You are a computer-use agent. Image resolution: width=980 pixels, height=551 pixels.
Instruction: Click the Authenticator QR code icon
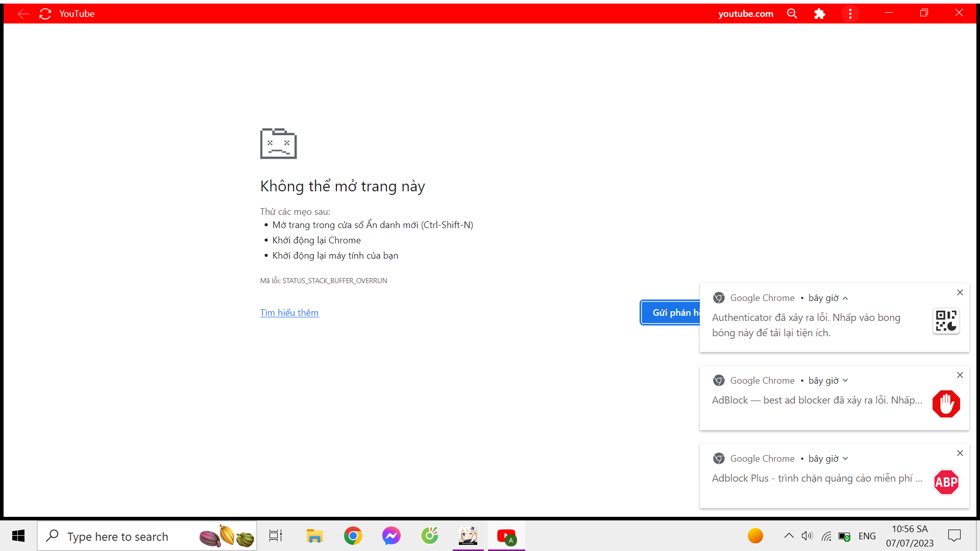pyautogui.click(x=946, y=321)
